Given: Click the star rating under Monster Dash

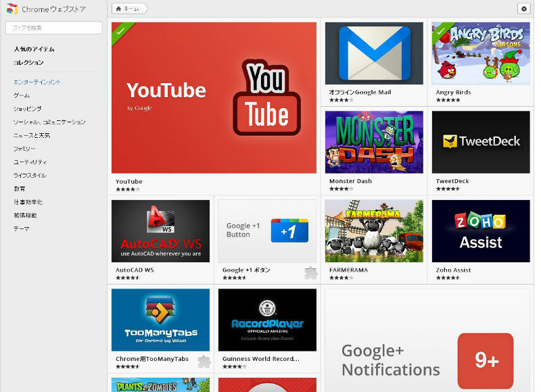Looking at the screenshot, I should tap(342, 189).
